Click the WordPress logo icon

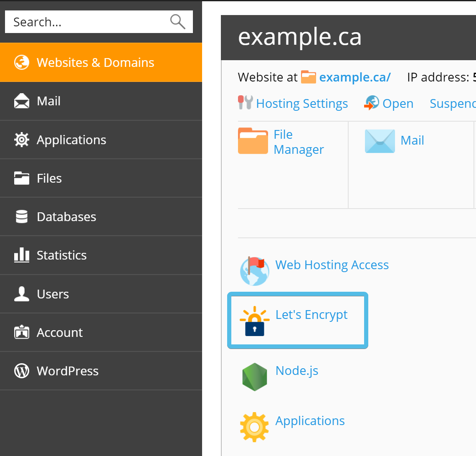pyautogui.click(x=22, y=371)
